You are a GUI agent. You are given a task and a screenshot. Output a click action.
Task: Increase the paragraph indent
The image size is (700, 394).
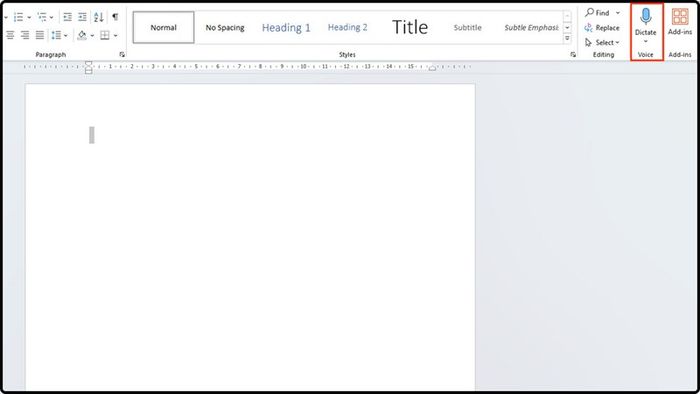click(x=82, y=17)
